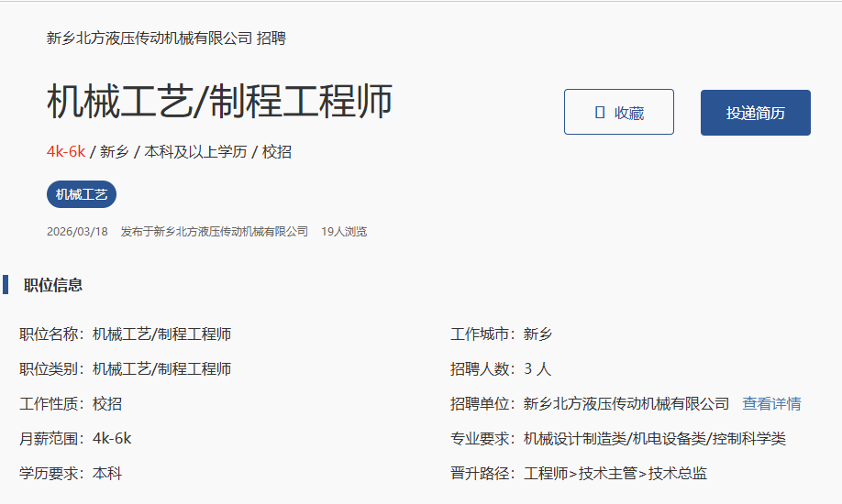
Task: Click the 职位信息 section heading
Action: (x=53, y=285)
